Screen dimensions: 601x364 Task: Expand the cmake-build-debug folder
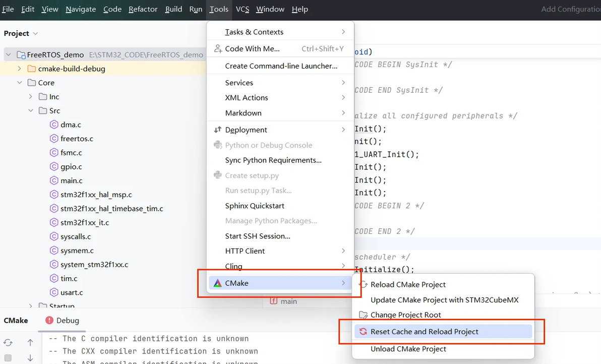[20, 69]
